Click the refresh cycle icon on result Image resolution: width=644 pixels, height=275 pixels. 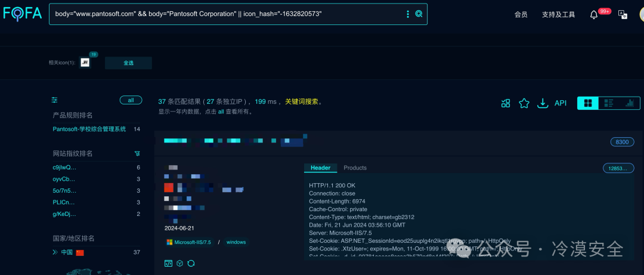tap(191, 264)
